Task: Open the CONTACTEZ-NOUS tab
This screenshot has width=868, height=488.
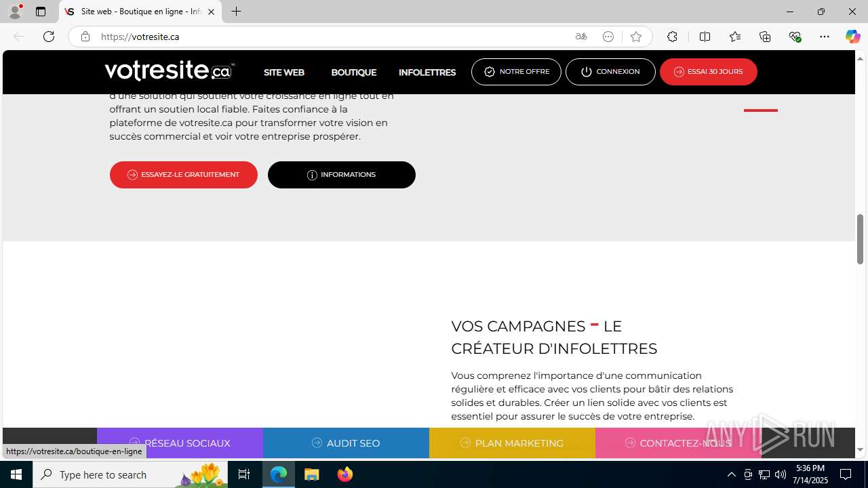Action: click(x=678, y=443)
